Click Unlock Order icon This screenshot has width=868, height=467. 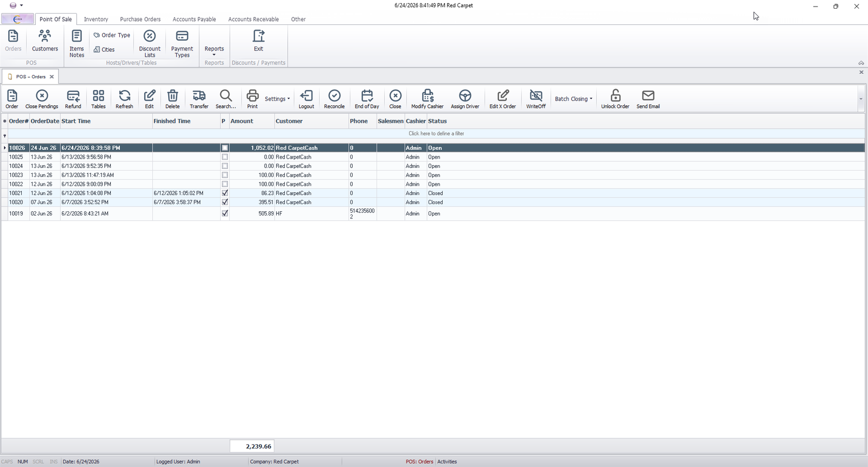coord(615,99)
